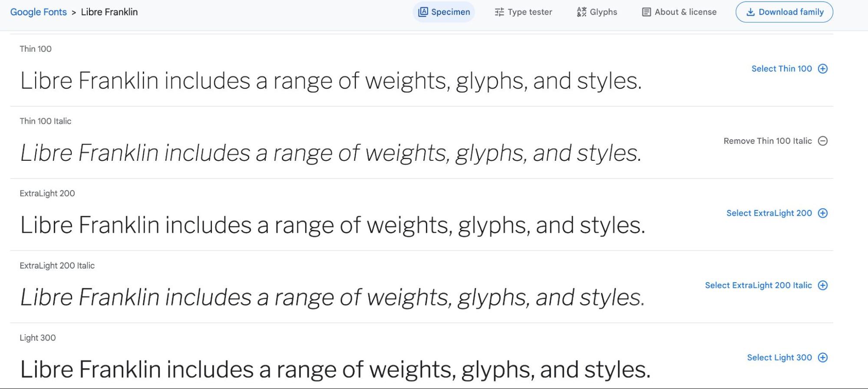The width and height of the screenshot is (868, 389).
Task: Click the download icon on Download family
Action: coord(751,12)
